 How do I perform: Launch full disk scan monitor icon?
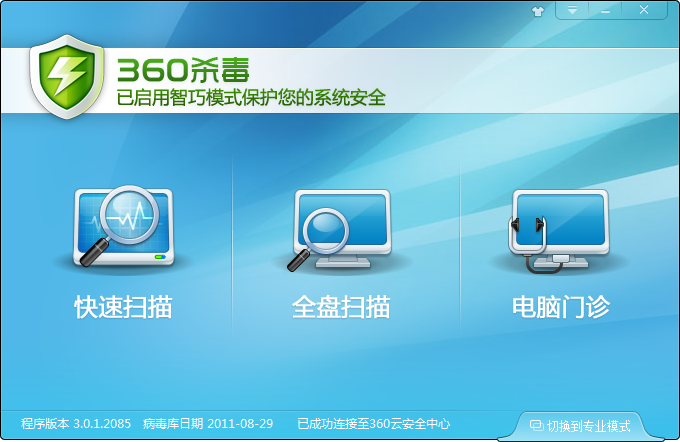340,230
